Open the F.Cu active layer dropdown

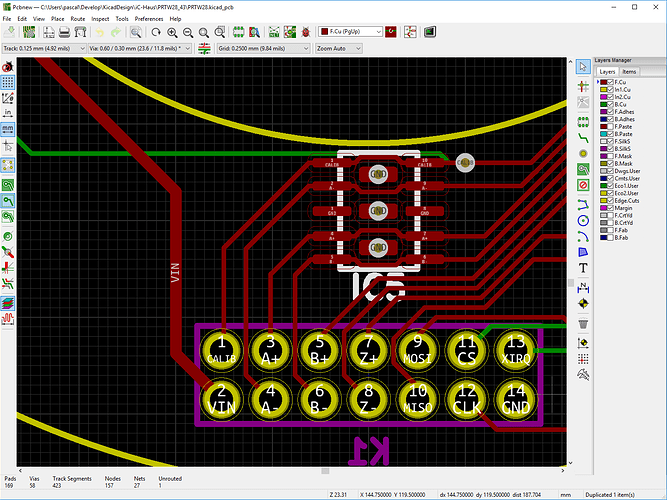coord(351,31)
